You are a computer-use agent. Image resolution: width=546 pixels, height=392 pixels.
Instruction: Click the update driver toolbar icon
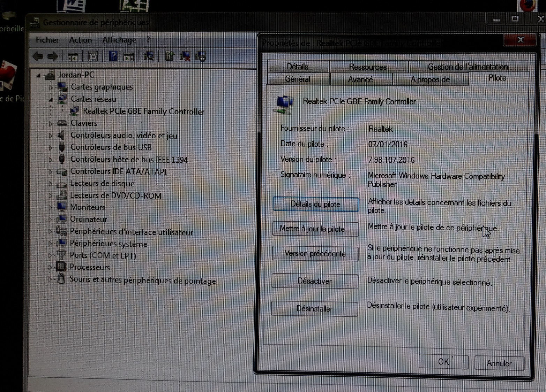(170, 56)
